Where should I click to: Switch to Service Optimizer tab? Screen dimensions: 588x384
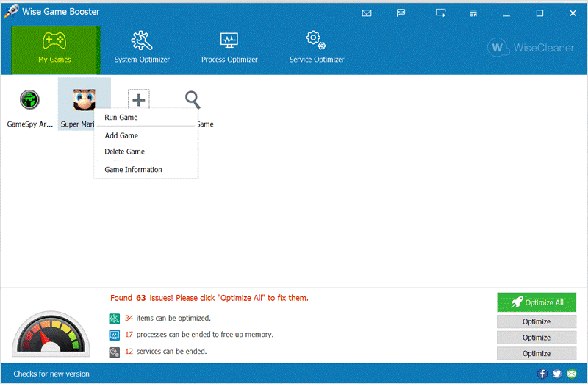pyautogui.click(x=317, y=48)
